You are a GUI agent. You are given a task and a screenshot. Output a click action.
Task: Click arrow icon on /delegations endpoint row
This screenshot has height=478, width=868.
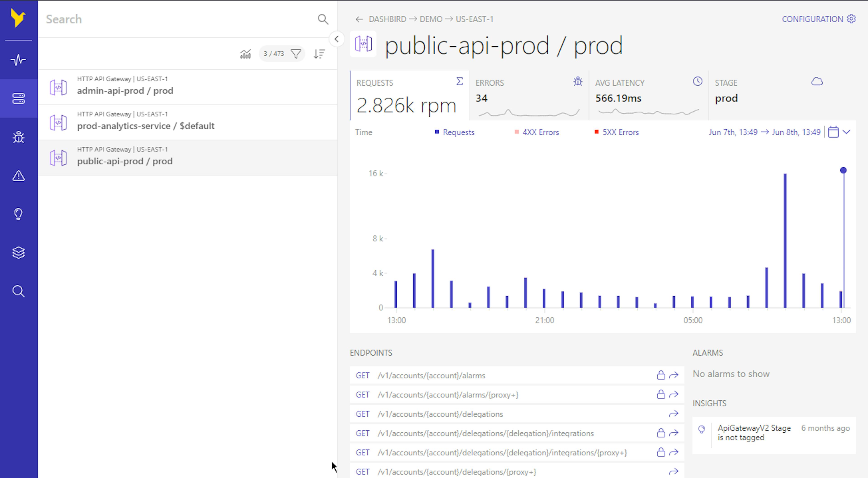pyautogui.click(x=674, y=414)
